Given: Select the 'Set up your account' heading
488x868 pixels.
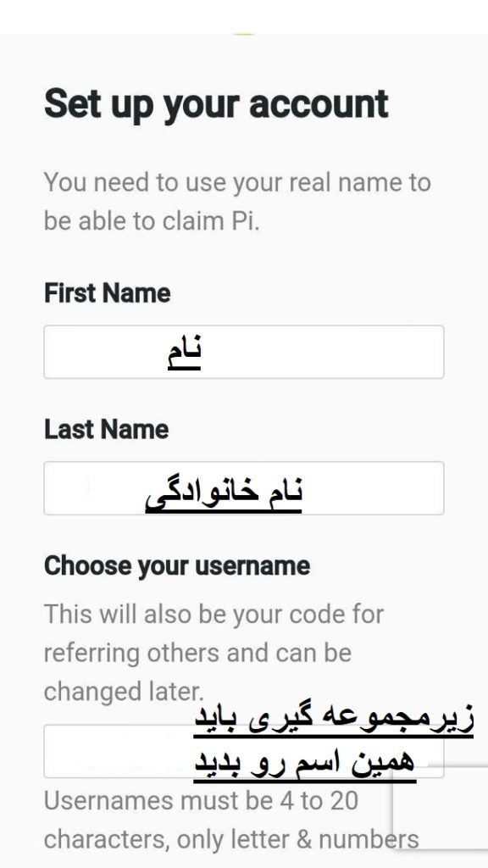Looking at the screenshot, I should (x=216, y=103).
